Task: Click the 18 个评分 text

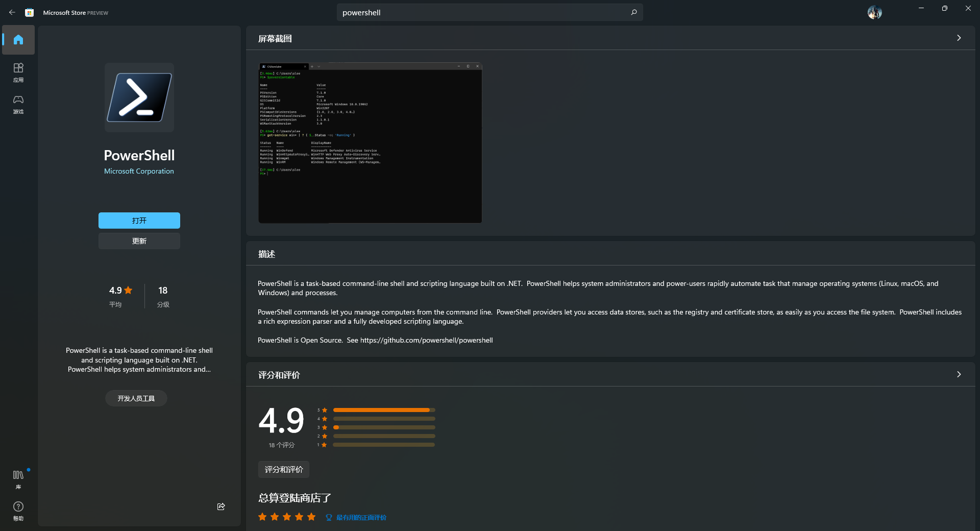Action: pos(282,445)
